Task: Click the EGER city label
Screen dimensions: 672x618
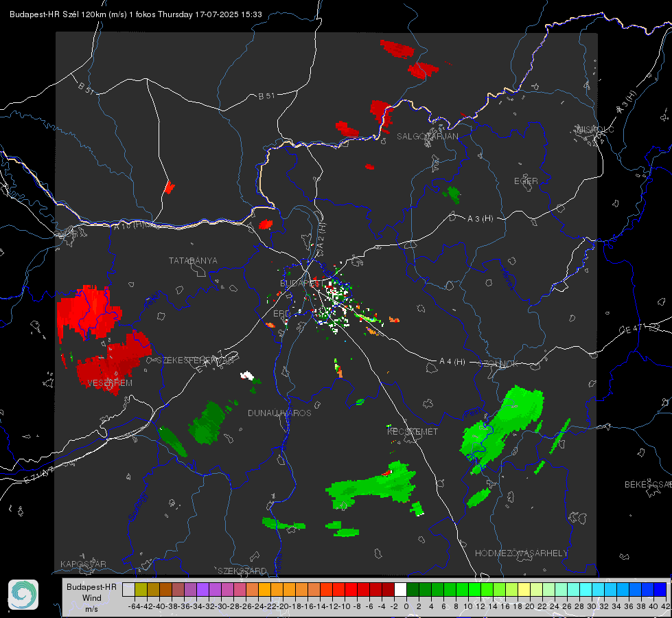Action: [x=526, y=181]
